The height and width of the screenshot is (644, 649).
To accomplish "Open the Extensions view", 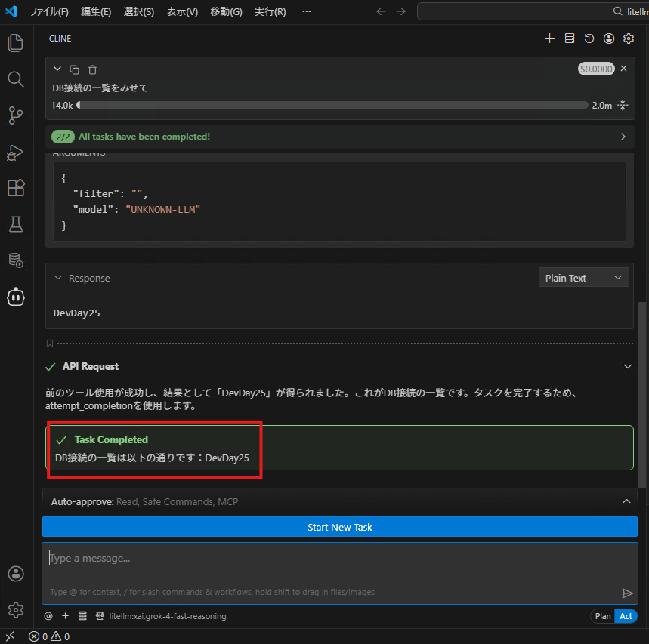I will point(15,188).
